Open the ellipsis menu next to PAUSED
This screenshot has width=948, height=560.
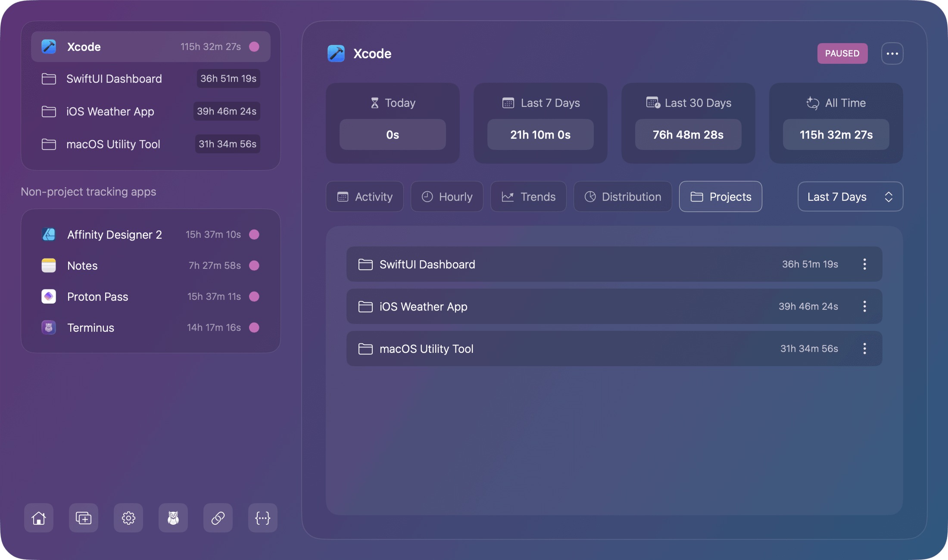pyautogui.click(x=892, y=53)
